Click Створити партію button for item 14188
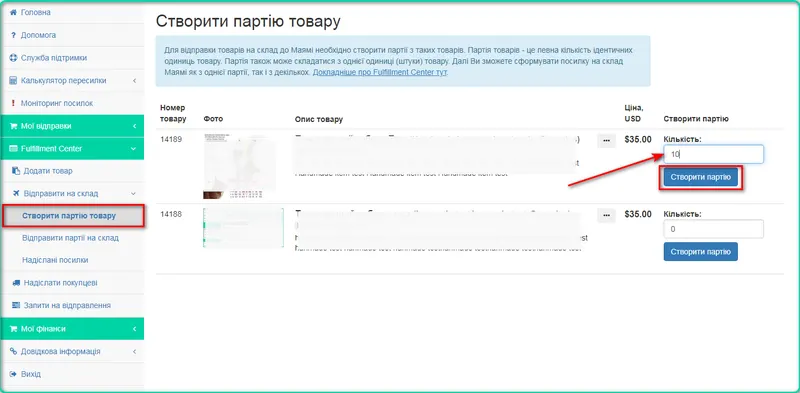Viewport: 800px width, 393px height. (701, 252)
